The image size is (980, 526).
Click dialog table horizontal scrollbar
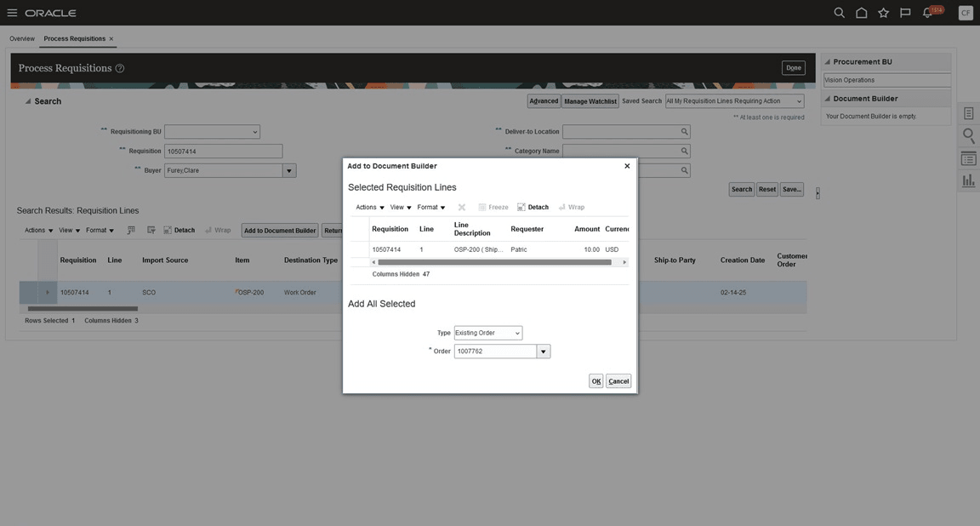(494, 263)
